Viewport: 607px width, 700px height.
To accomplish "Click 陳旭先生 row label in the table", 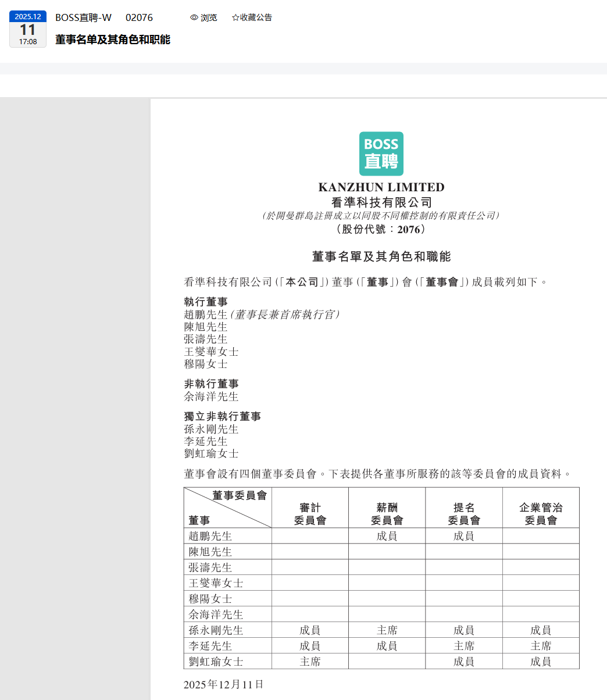I will click(x=210, y=552).
